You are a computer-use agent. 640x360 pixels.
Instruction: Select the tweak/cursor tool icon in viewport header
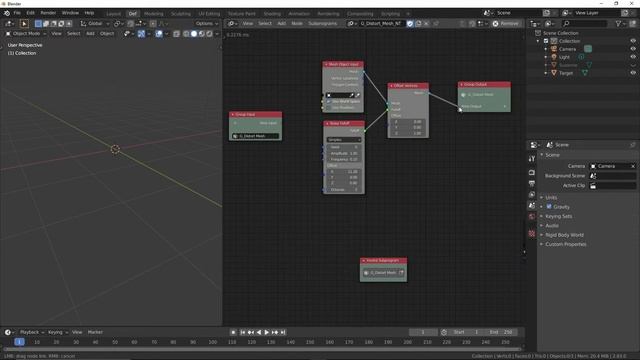24,24
